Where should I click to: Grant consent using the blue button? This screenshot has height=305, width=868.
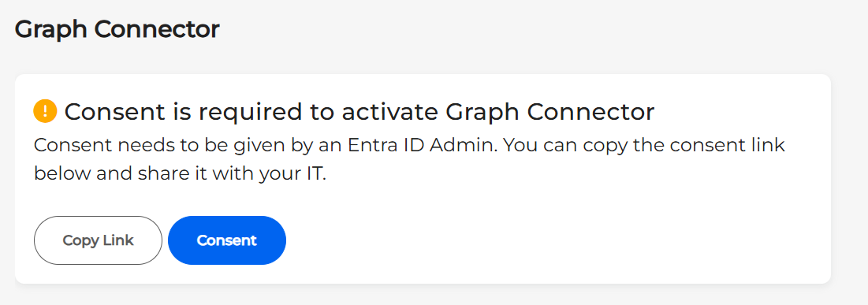227,240
